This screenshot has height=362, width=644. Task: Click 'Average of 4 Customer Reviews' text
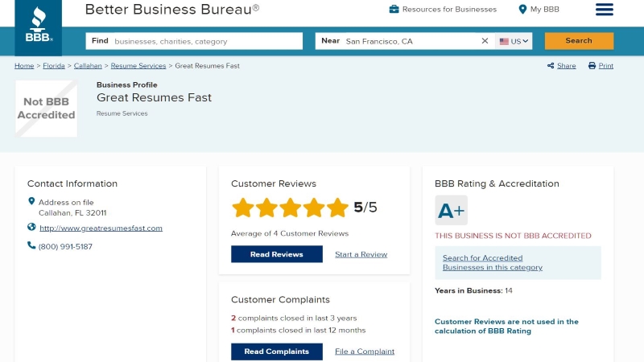click(x=290, y=233)
